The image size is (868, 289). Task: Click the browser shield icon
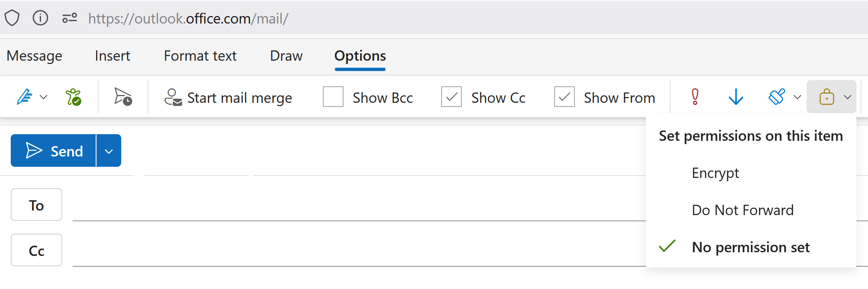pos(12,18)
